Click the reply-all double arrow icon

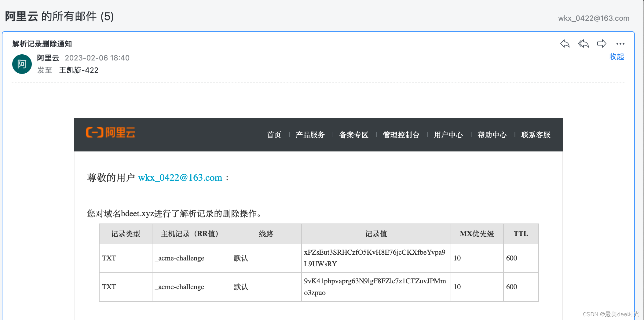(583, 44)
